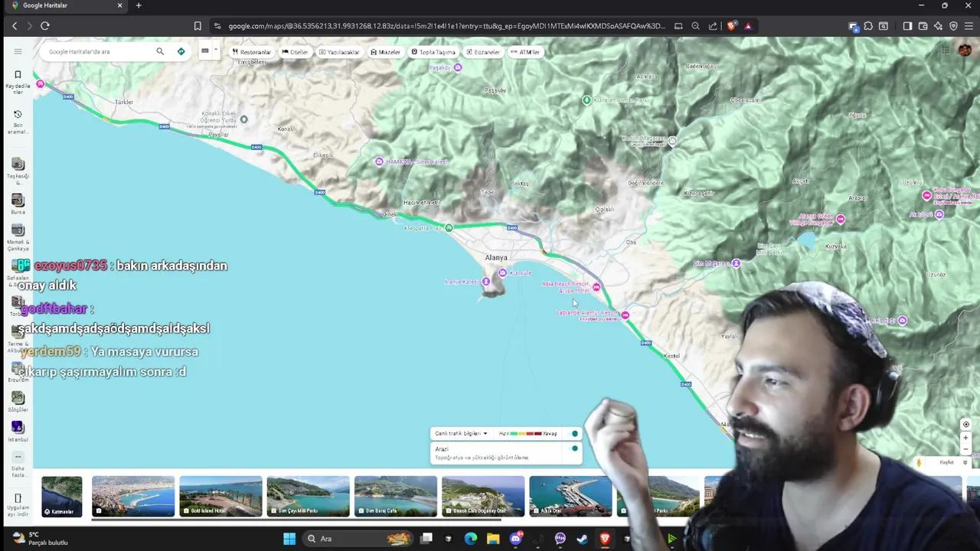
Task: Filter by Toplu Taşıma chip
Action: 433,52
